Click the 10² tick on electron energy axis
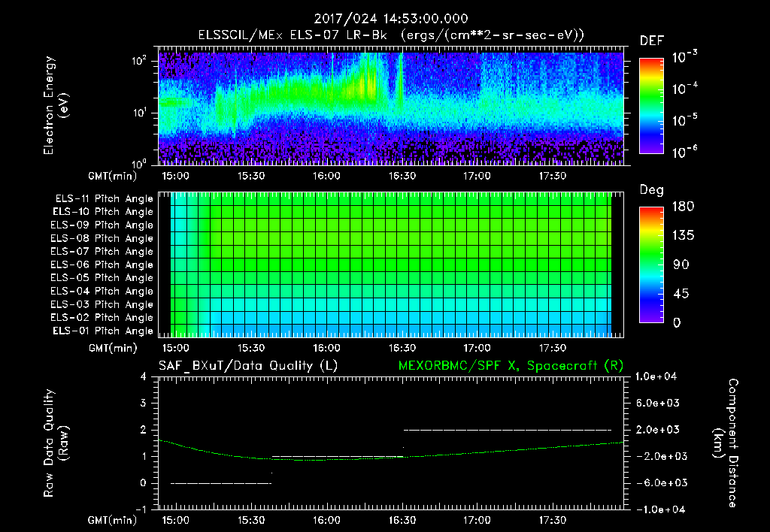This screenshot has width=770, height=532. coord(139,61)
